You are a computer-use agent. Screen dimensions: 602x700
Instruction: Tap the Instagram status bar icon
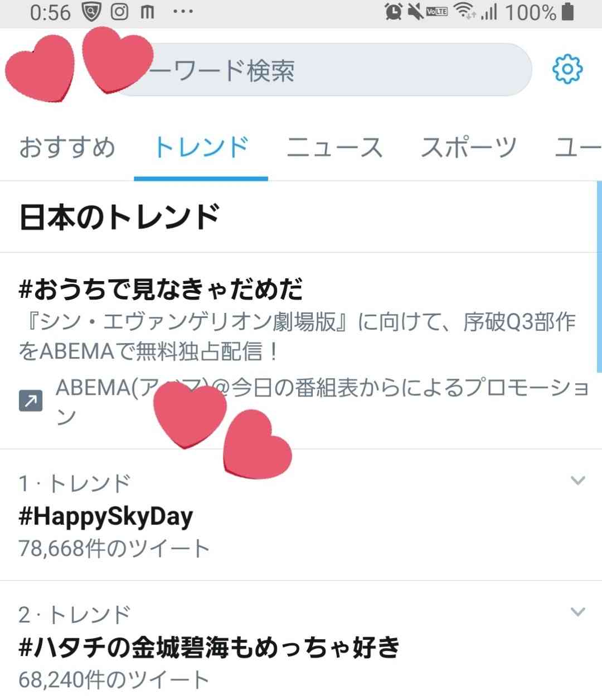point(119,12)
